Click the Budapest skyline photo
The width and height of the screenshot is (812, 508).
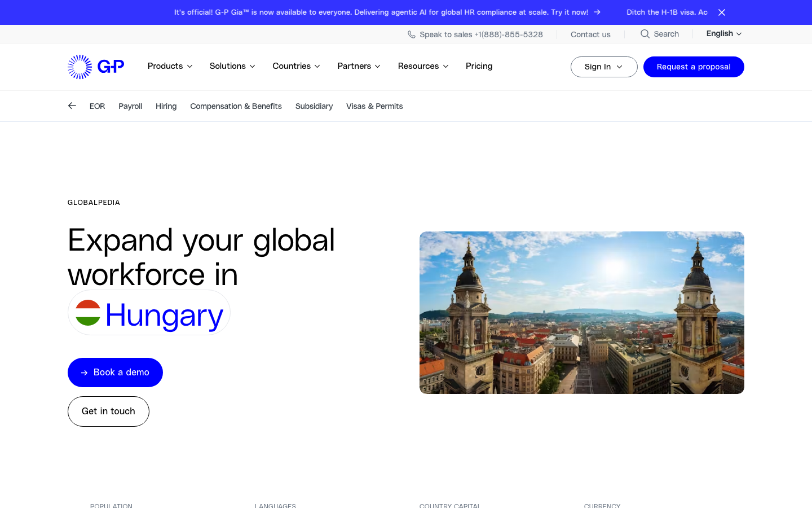click(582, 313)
